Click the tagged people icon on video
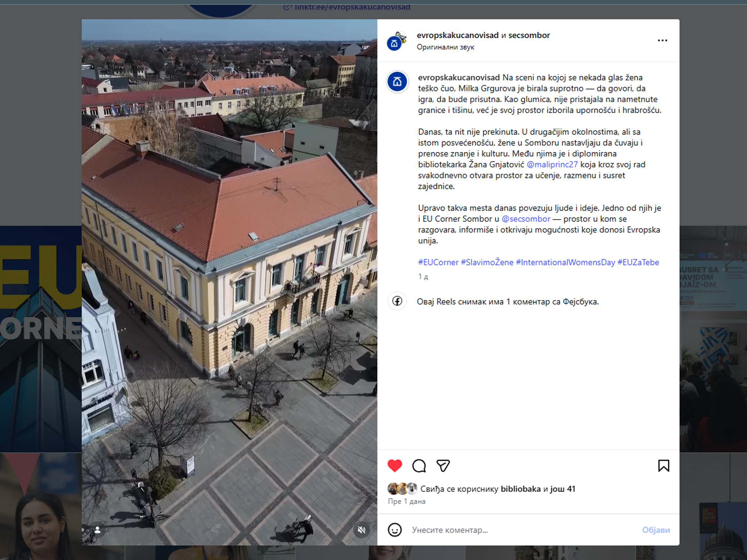Screen dimensions: 747x560 tap(97, 530)
